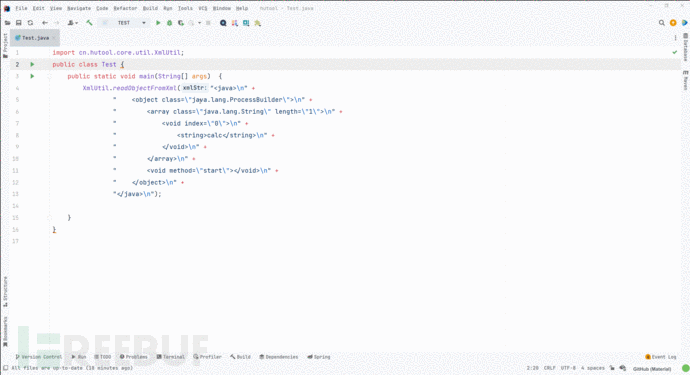Click the blue plugin icon at top right
The image size is (690, 375).
684,23
